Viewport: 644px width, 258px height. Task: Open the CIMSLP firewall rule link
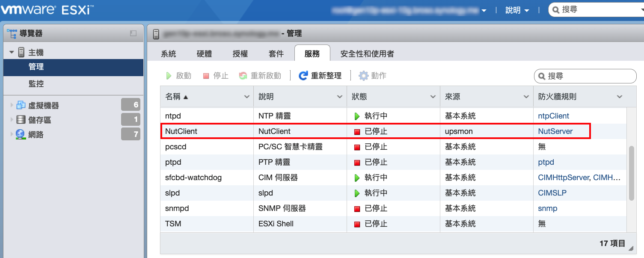coord(552,193)
